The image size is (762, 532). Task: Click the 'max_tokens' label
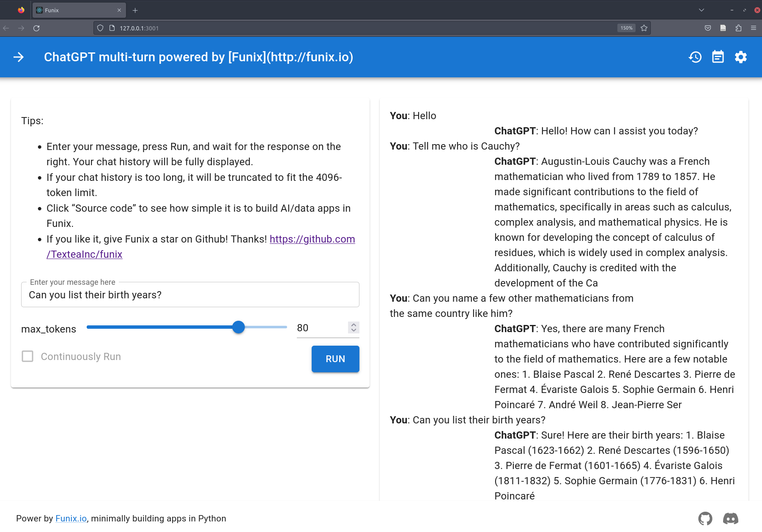coord(49,329)
